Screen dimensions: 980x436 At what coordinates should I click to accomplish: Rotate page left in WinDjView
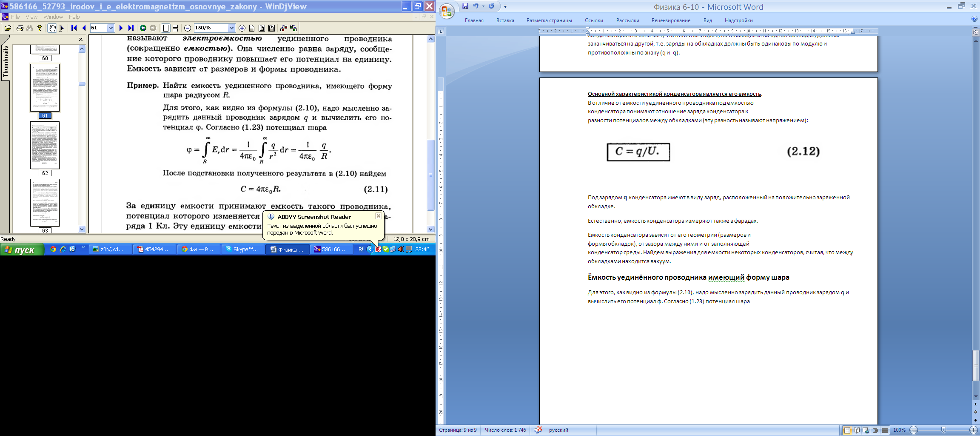(284, 28)
